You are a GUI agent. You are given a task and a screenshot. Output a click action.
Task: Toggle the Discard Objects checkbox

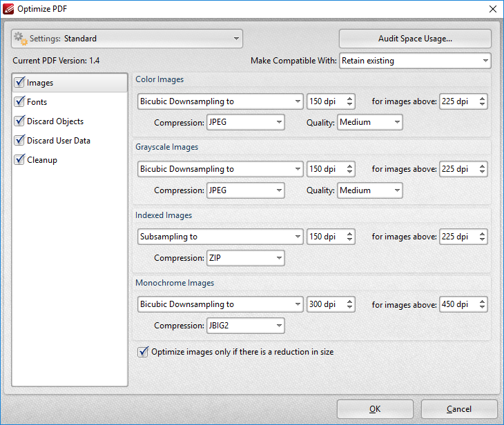pos(19,121)
